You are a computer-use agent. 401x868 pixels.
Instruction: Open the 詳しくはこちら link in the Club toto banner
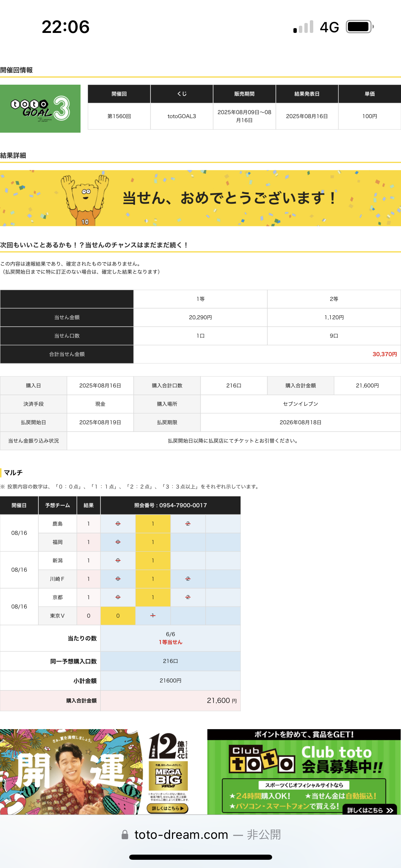pyautogui.click(x=369, y=810)
